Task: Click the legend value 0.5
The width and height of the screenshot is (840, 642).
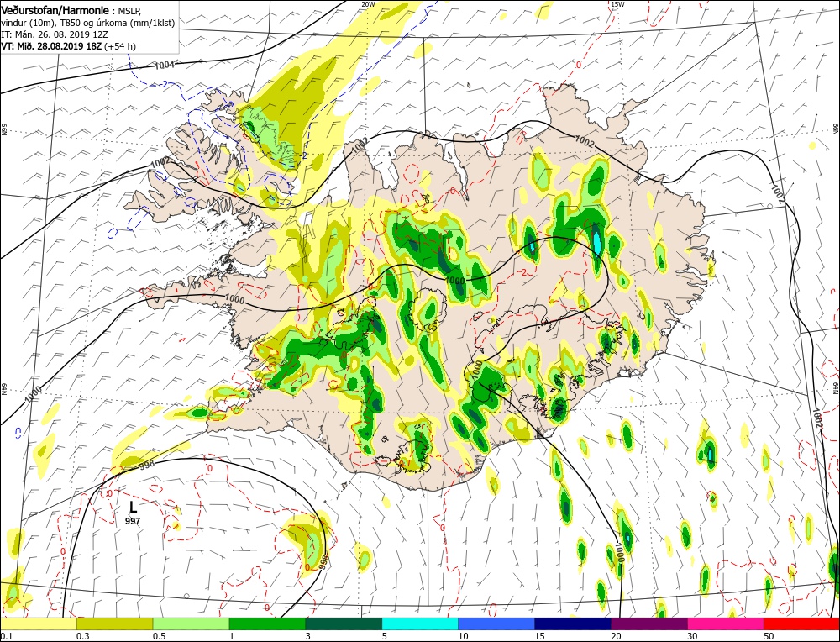Action: (x=159, y=635)
